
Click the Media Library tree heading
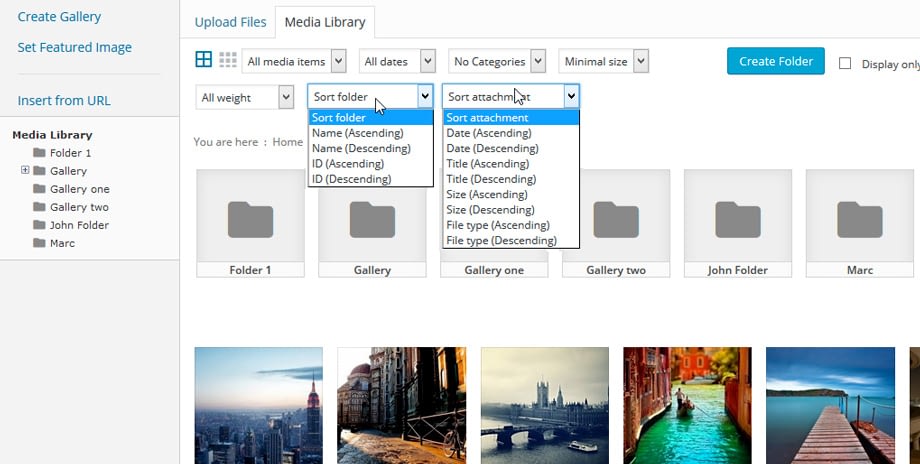(52, 135)
